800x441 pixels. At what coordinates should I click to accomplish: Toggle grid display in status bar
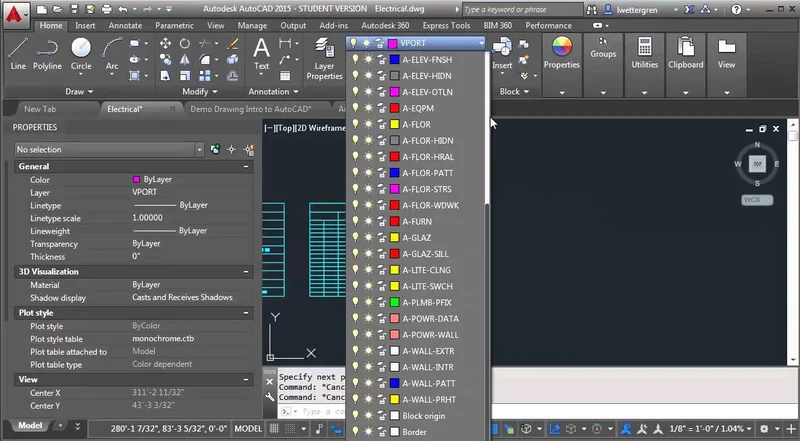[x=274, y=429]
